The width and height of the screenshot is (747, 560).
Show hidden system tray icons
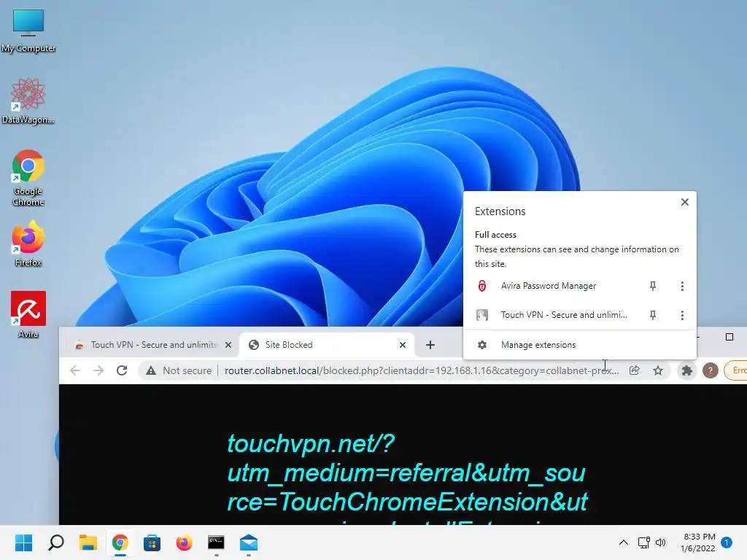pos(623,542)
